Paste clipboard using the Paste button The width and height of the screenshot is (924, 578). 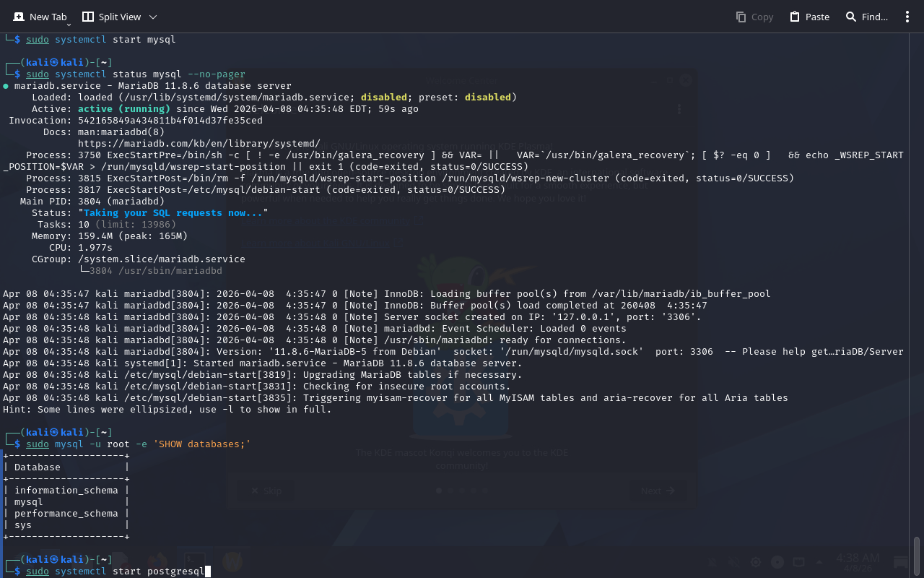809,17
